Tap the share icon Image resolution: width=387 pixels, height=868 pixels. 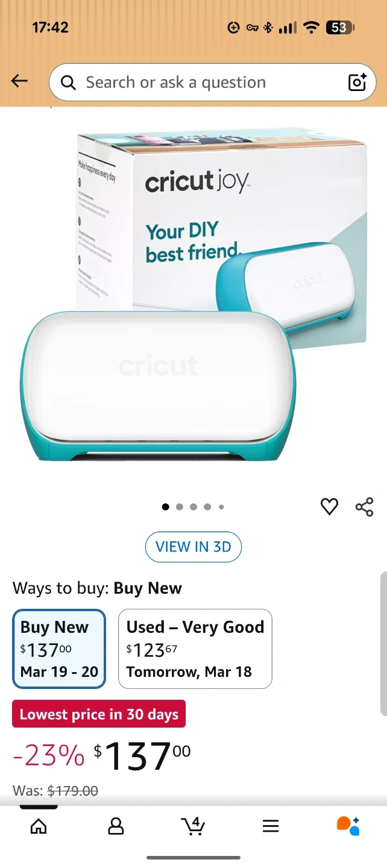point(365,507)
